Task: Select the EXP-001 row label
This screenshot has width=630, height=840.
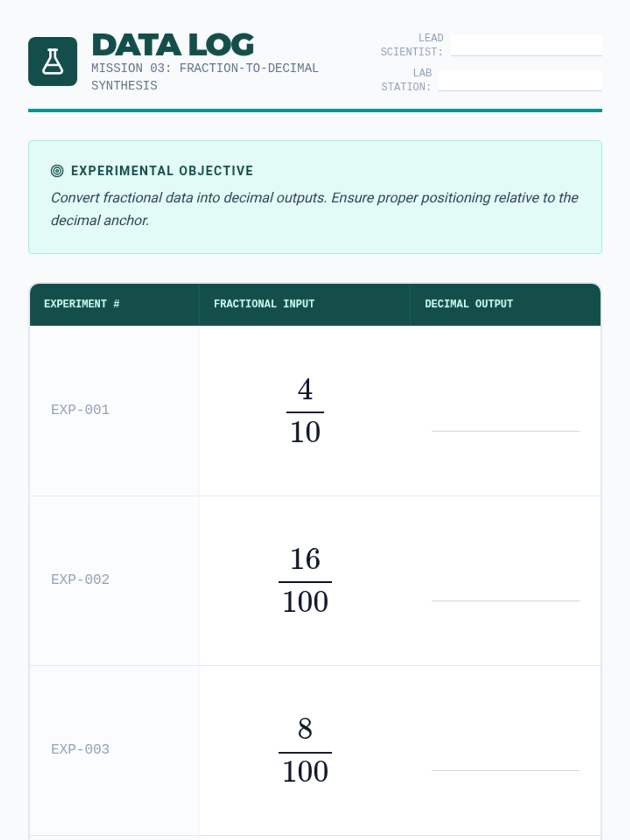Action: click(80, 410)
